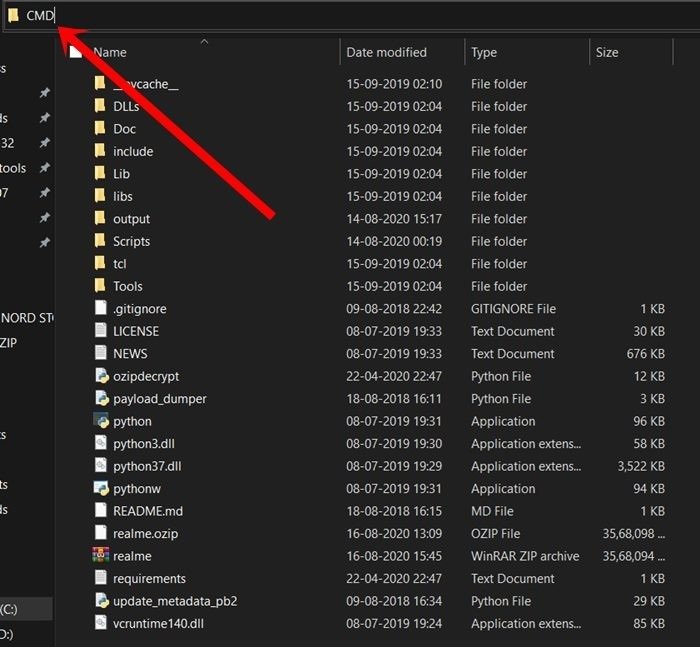This screenshot has width=700, height=647.
Task: Click the 676 KB size cell
Action: (x=646, y=354)
